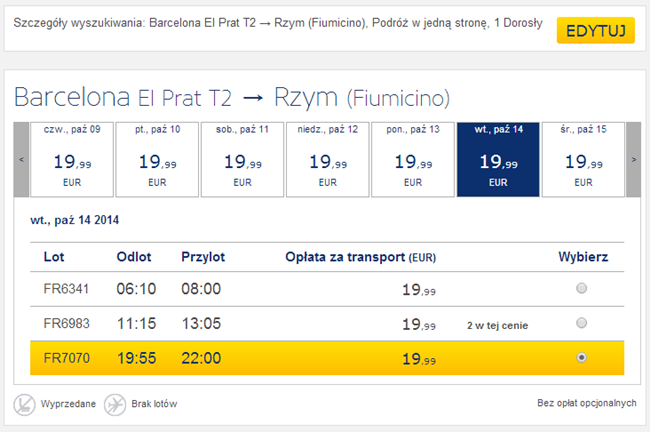The width and height of the screenshot is (650, 432).
Task: Go to next dates with right arrow
Action: [x=632, y=159]
